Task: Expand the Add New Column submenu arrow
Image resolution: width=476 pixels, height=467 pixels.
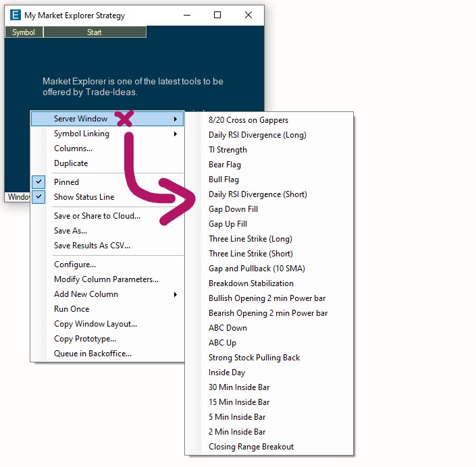Action: point(175,294)
